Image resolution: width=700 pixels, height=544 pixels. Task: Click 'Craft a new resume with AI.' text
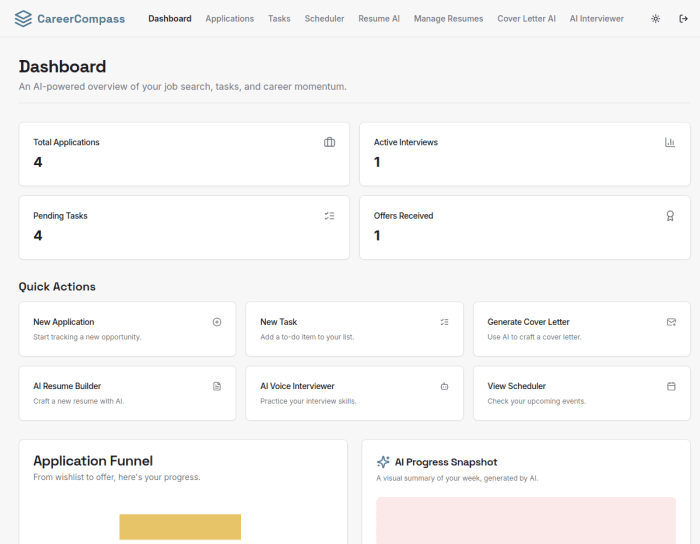pos(79,401)
